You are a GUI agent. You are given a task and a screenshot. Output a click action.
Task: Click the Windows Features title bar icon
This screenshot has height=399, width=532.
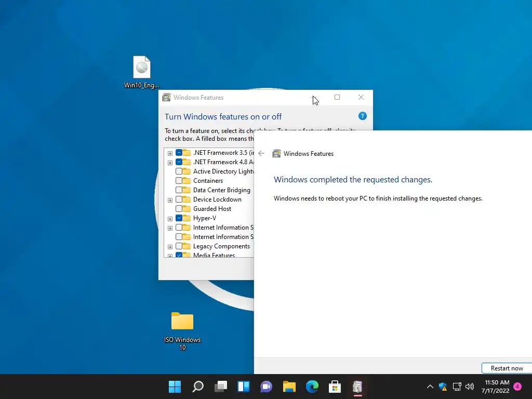(x=166, y=97)
